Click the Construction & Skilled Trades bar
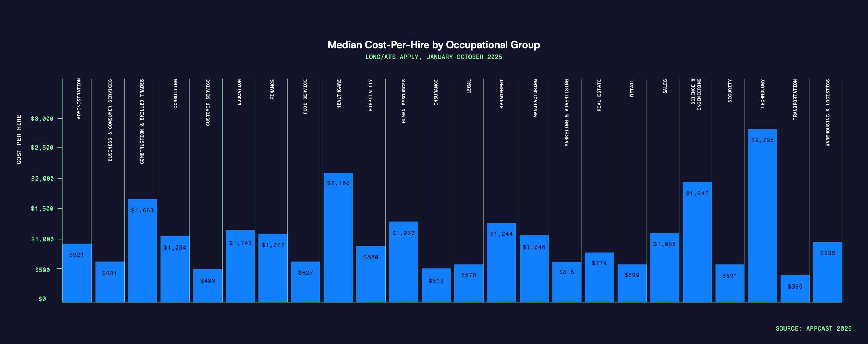Viewport: 868px width, 344px height. pos(142,250)
